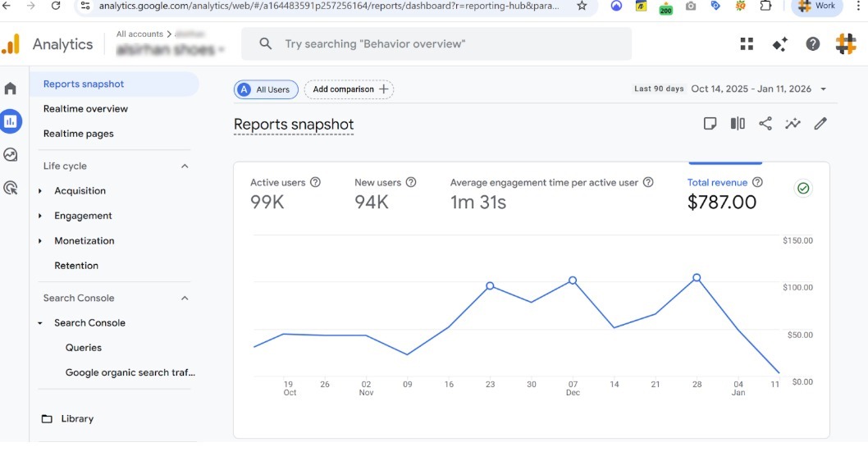The height and width of the screenshot is (456, 868).
Task: Select the Average engagement time metric tab
Action: pos(552,194)
